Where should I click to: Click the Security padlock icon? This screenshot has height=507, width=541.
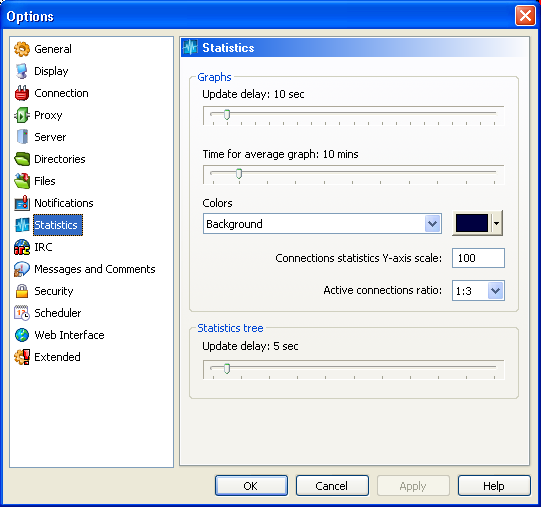22,291
